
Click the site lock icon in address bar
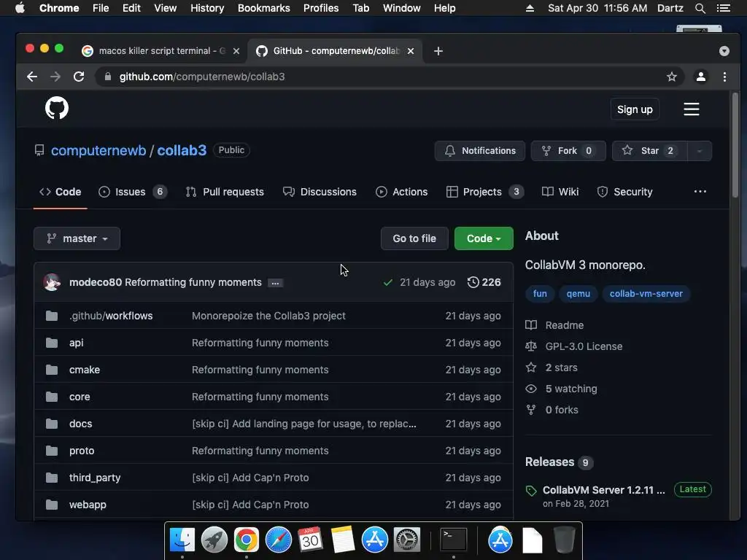108,77
